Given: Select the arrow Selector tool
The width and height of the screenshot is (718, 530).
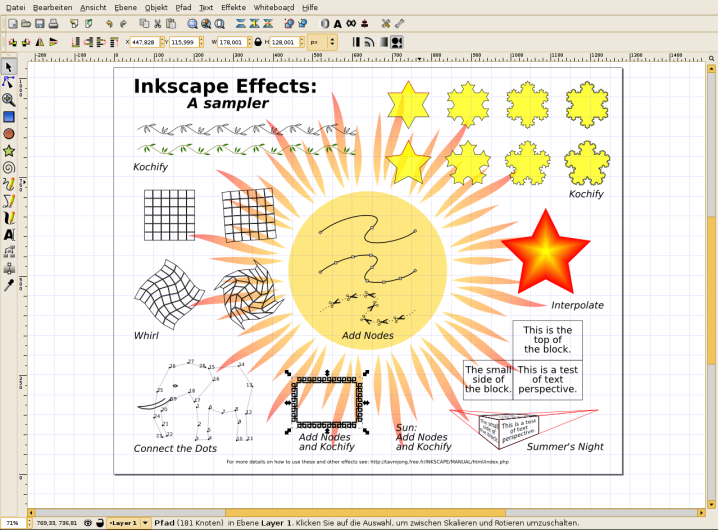Looking at the screenshot, I should point(9,67).
